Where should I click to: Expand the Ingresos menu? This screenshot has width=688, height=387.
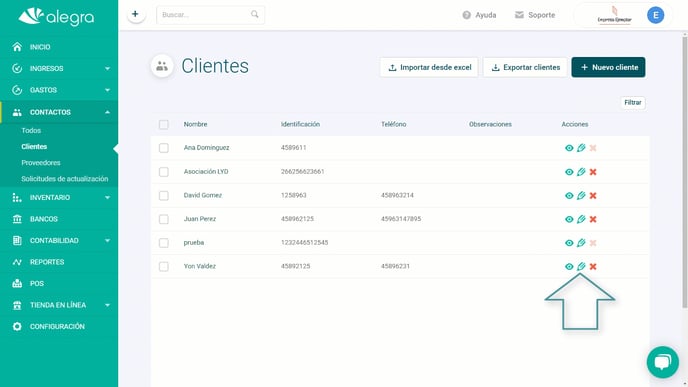pos(59,68)
